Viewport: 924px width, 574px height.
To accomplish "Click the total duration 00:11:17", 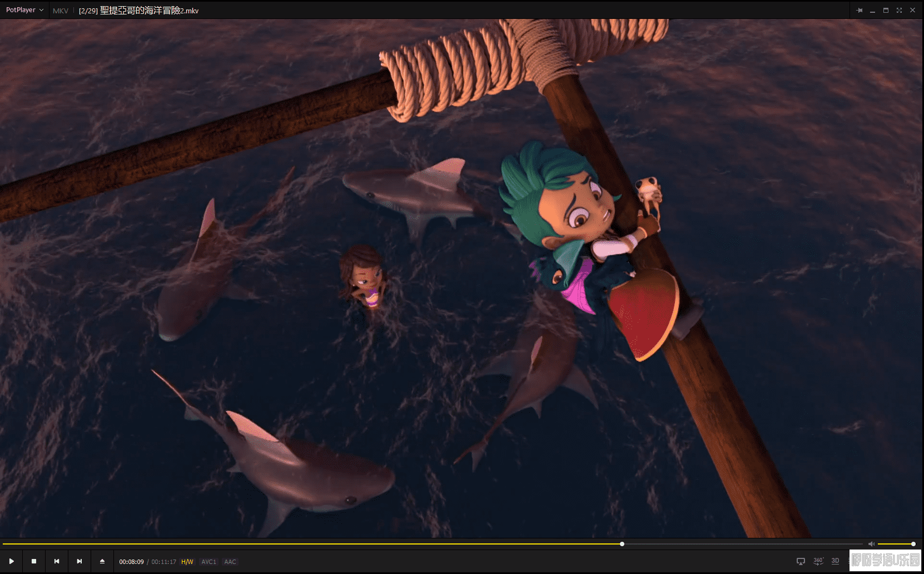I will click(x=164, y=562).
